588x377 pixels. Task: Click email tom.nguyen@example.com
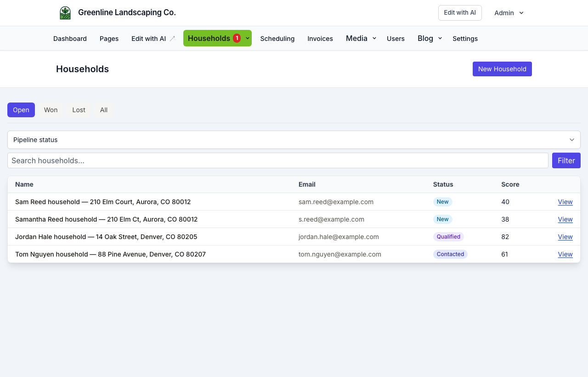[339, 254]
